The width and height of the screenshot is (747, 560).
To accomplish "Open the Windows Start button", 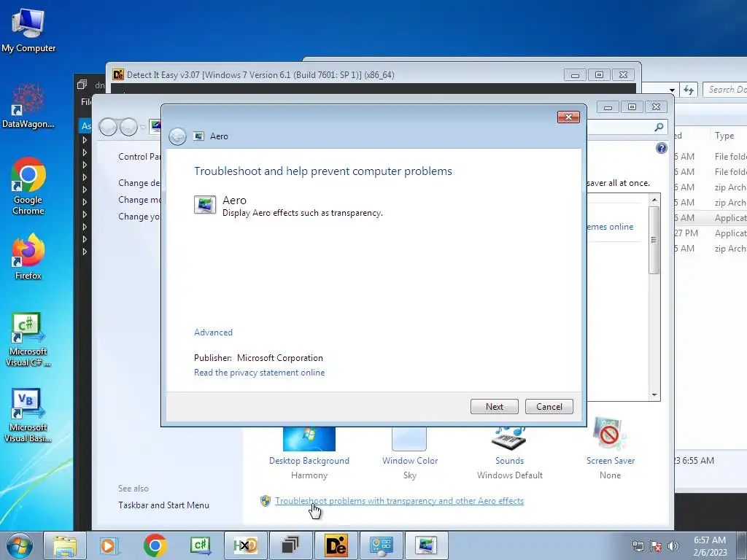I will [18, 545].
